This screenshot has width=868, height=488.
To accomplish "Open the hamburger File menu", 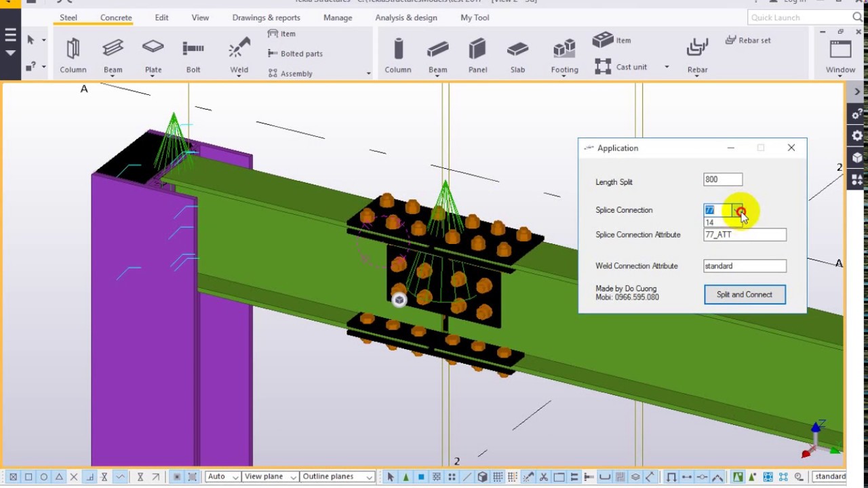I will (x=10, y=36).
